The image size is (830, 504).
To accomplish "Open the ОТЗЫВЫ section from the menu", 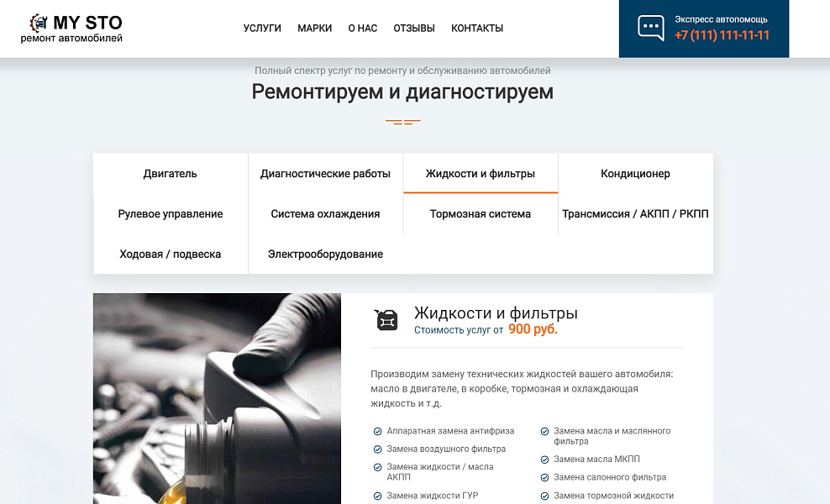I will [412, 28].
